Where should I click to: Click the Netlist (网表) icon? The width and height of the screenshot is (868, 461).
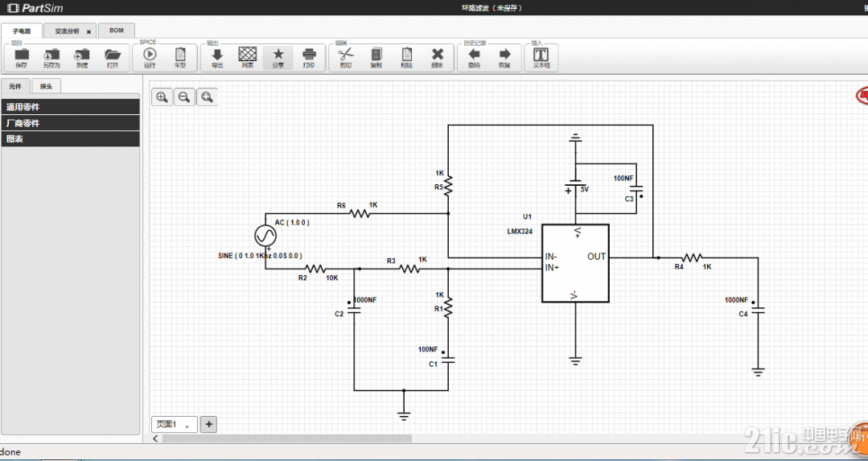coord(247,54)
